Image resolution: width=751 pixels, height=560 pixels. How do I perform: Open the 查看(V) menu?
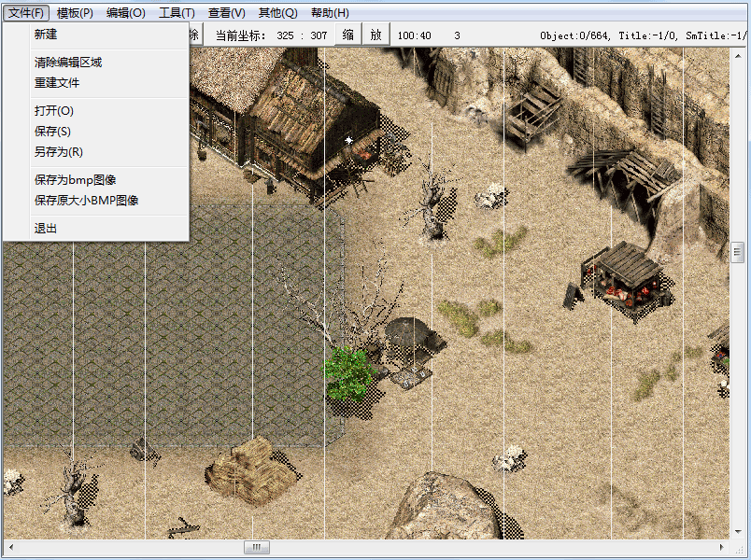point(227,13)
